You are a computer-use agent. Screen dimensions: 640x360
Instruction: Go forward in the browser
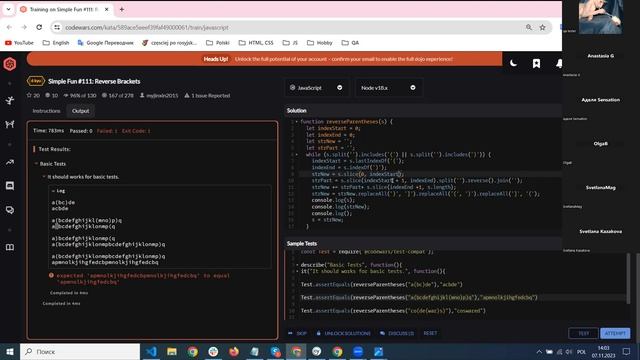point(24,27)
